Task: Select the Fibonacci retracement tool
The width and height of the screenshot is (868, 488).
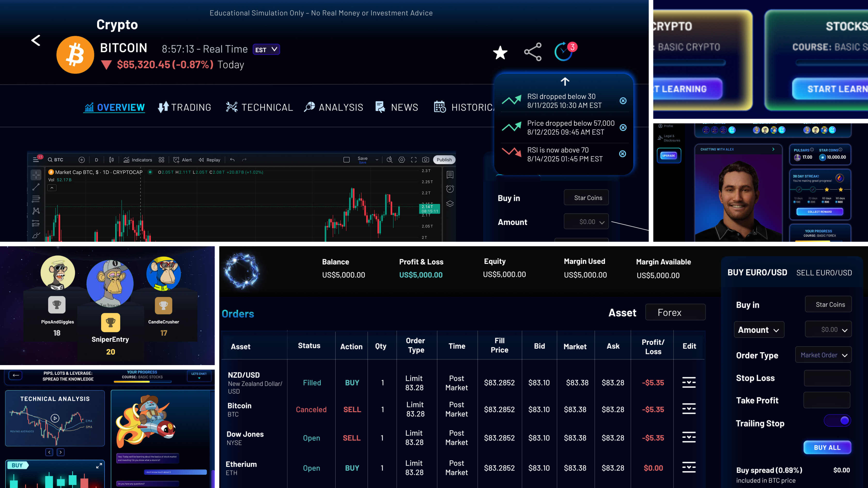Action: [x=36, y=199]
